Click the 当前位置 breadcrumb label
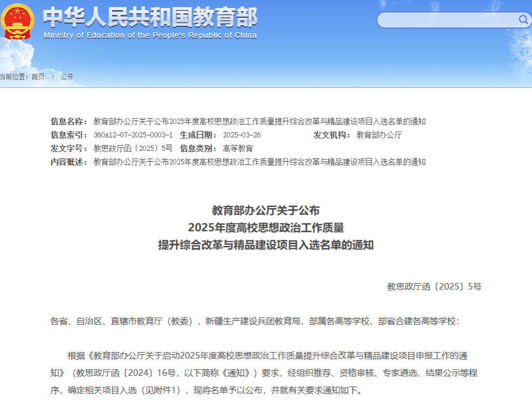The image size is (532, 413). click(x=14, y=77)
